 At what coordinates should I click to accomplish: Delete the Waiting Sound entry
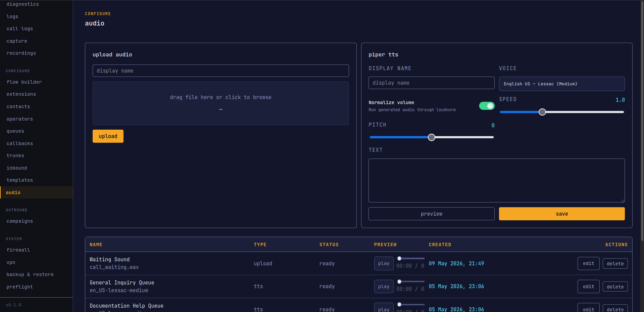(x=615, y=264)
